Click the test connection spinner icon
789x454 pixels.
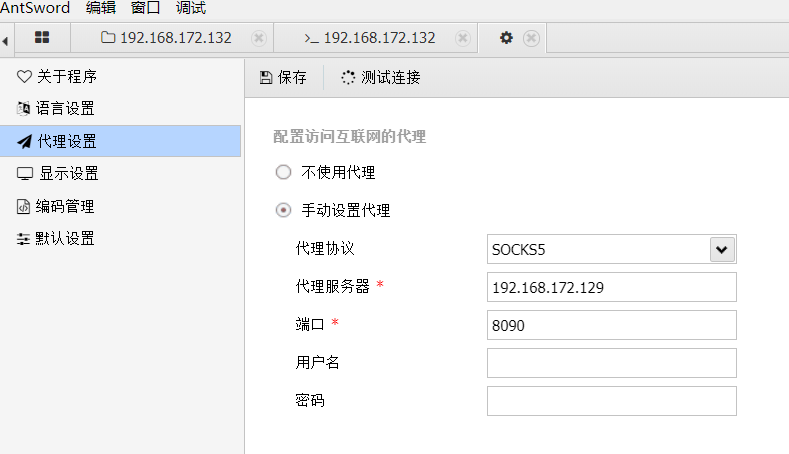348,78
